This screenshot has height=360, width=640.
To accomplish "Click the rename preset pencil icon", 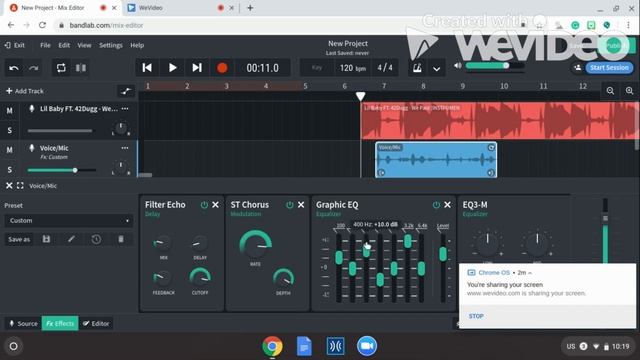I will pyautogui.click(x=71, y=239).
